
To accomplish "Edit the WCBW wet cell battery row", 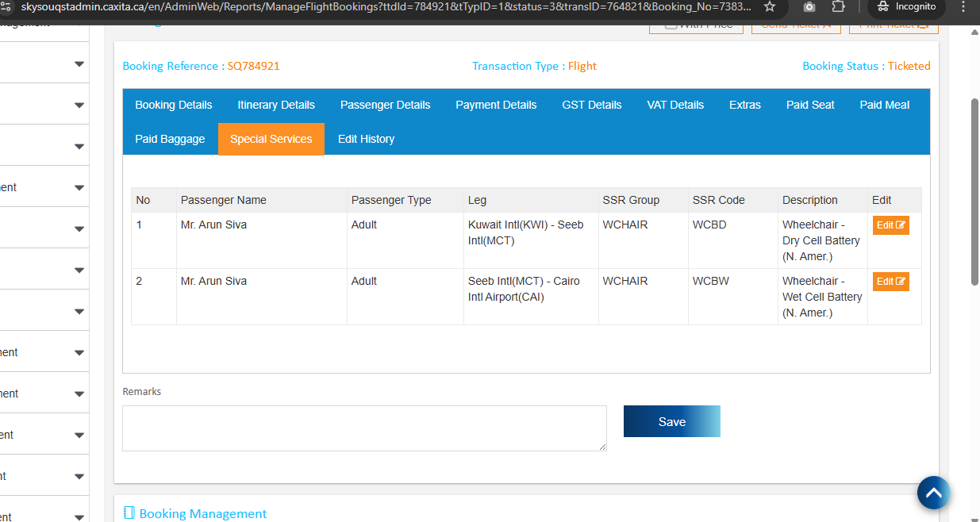I will (890, 282).
